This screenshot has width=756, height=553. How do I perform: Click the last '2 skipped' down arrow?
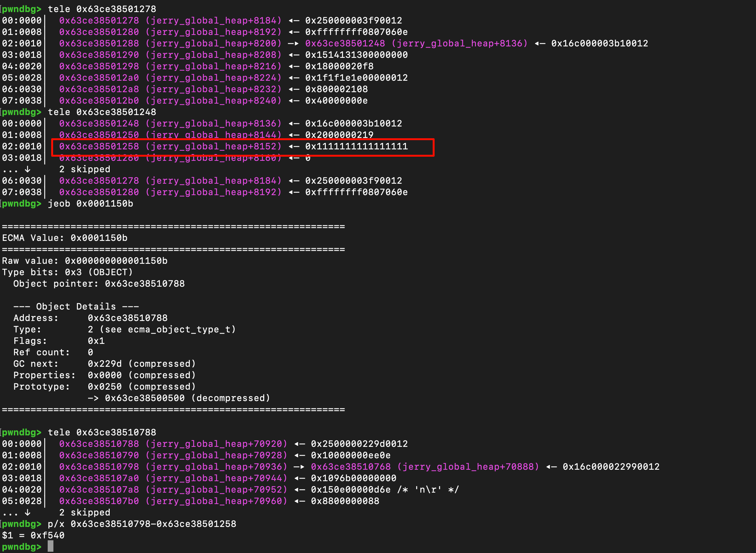(x=27, y=512)
